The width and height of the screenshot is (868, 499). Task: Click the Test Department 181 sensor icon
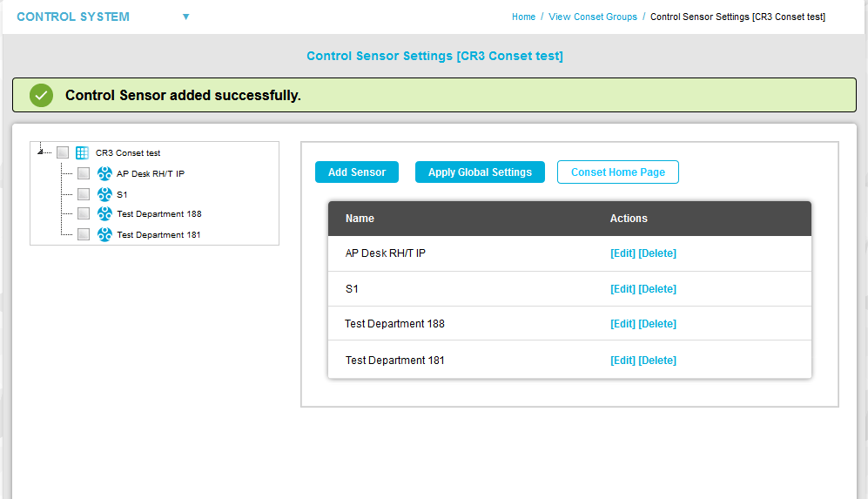(x=104, y=234)
